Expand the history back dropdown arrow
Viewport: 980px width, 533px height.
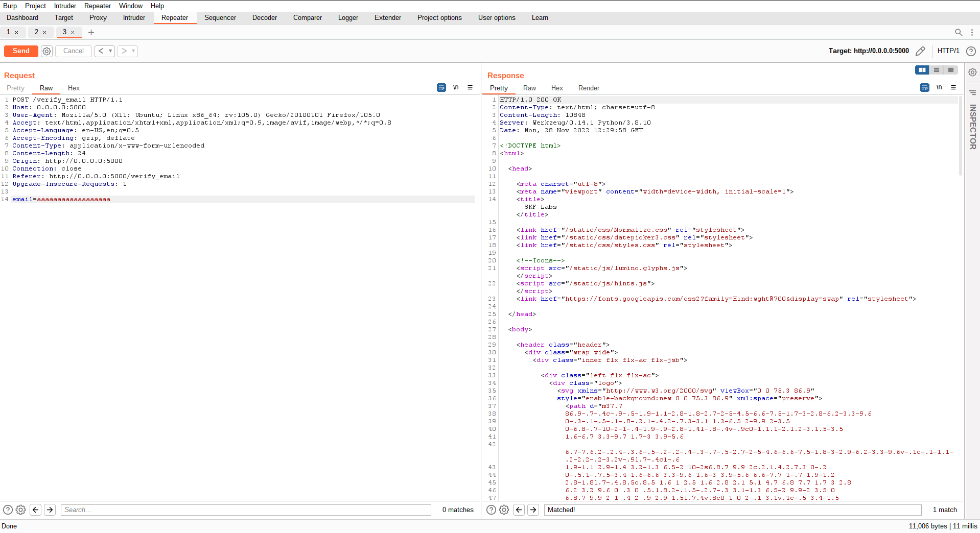tap(110, 51)
